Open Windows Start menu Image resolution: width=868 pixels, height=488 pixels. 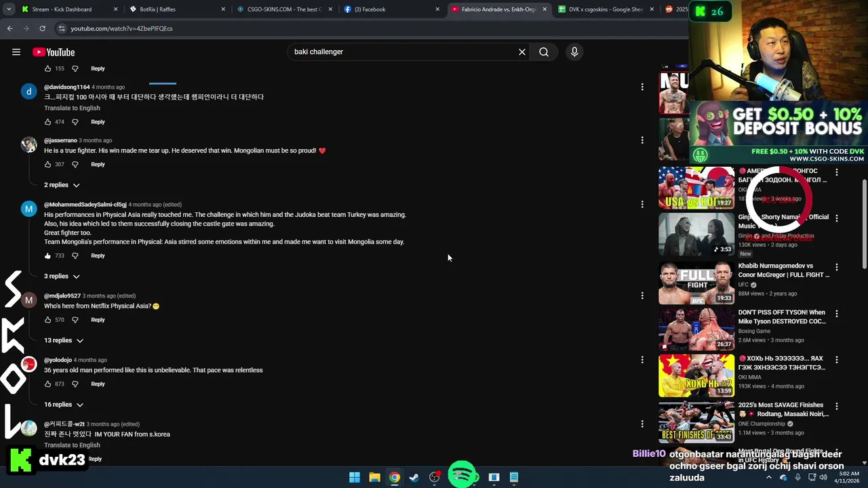click(x=354, y=477)
